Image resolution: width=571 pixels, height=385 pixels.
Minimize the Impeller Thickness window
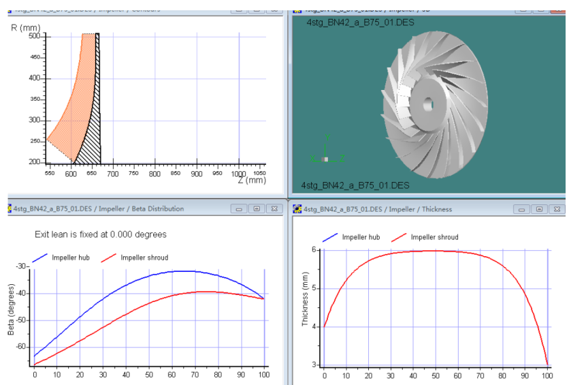(x=521, y=209)
